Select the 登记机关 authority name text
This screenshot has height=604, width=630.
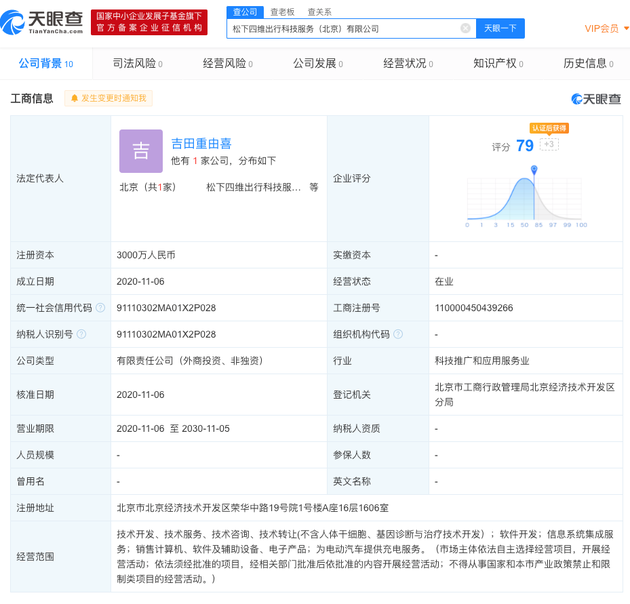tap(525, 395)
